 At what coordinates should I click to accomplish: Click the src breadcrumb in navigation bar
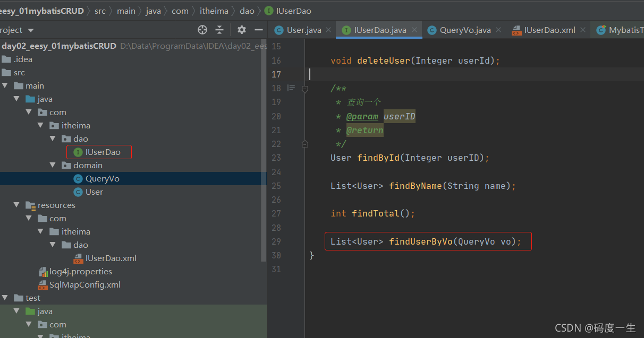click(x=100, y=11)
